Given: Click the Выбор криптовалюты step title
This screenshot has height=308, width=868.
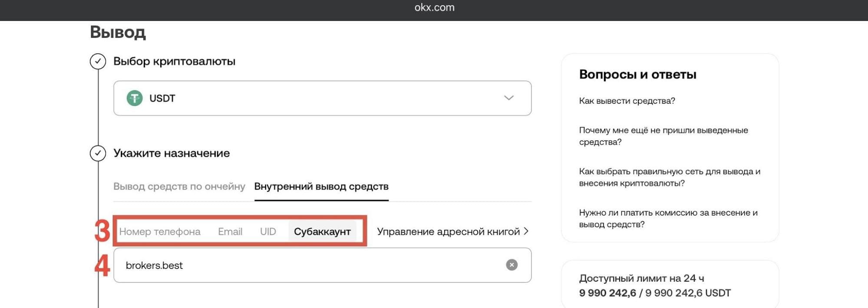Looking at the screenshot, I should pyautogui.click(x=174, y=61).
